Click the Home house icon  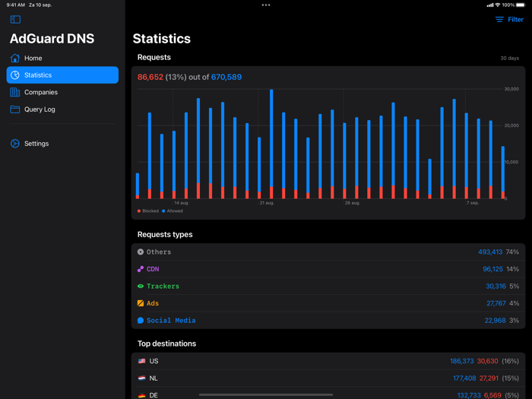click(15, 58)
